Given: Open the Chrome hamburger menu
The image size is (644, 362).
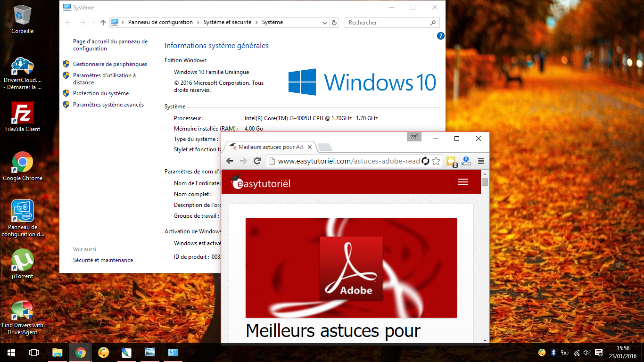Looking at the screenshot, I should (x=481, y=161).
